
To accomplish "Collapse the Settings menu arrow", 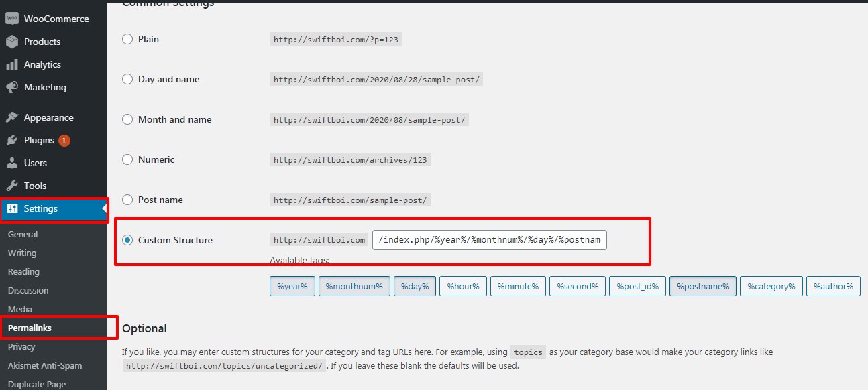I will coord(104,209).
